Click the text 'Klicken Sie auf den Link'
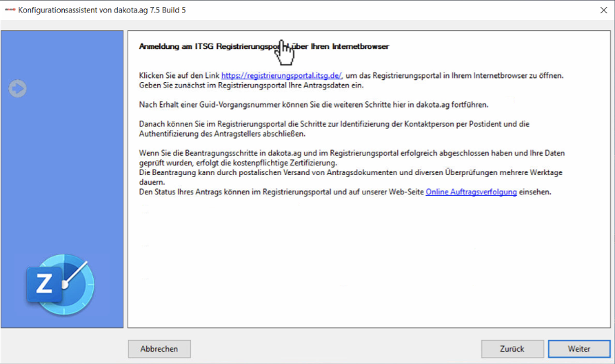The image size is (615, 364). click(179, 75)
